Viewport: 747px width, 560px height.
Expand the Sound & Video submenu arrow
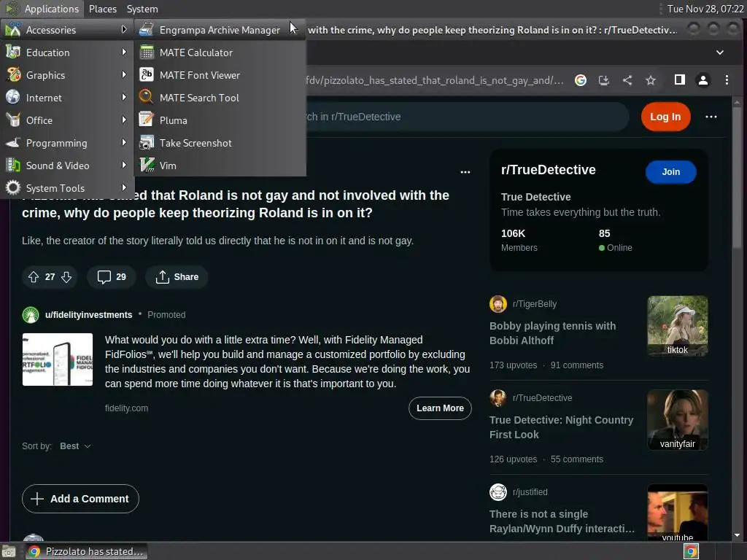pos(124,165)
